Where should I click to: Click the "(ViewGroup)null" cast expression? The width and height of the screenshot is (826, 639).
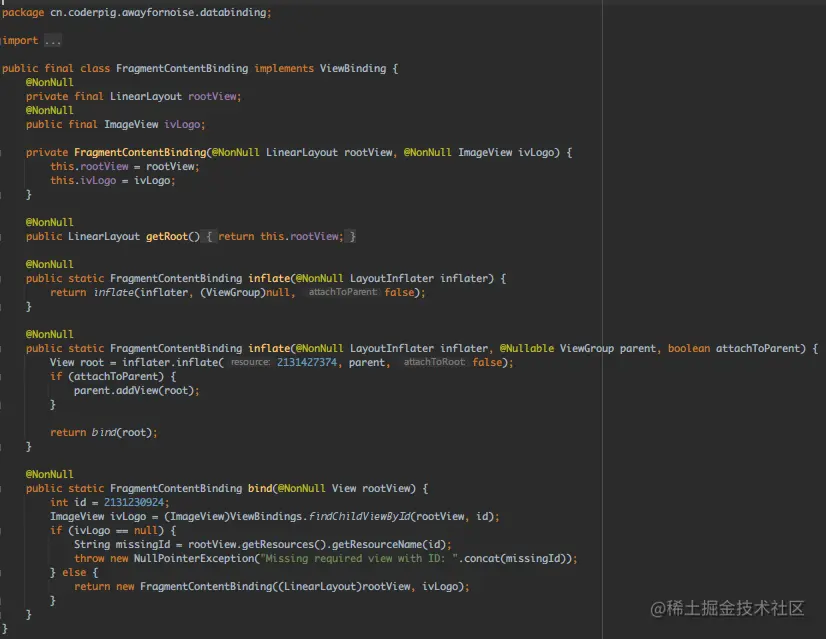[245, 292]
